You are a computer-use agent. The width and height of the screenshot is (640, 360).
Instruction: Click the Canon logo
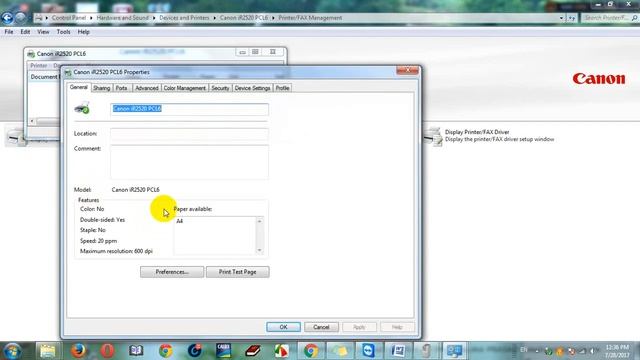point(598,78)
